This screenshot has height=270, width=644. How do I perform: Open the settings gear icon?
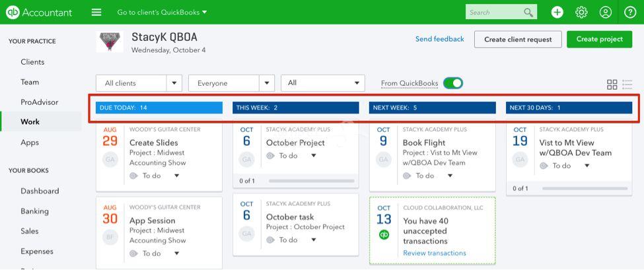tap(581, 13)
